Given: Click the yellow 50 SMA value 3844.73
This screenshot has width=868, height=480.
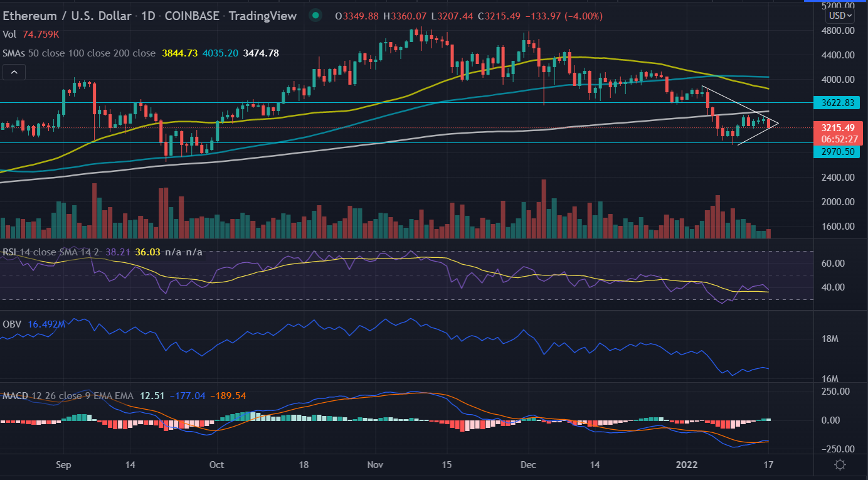Looking at the screenshot, I should (181, 53).
